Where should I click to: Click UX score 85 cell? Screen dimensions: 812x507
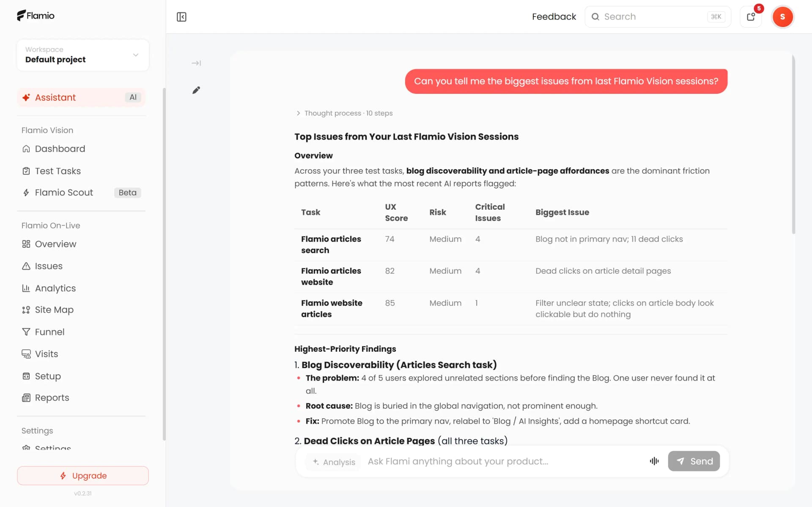pyautogui.click(x=390, y=303)
